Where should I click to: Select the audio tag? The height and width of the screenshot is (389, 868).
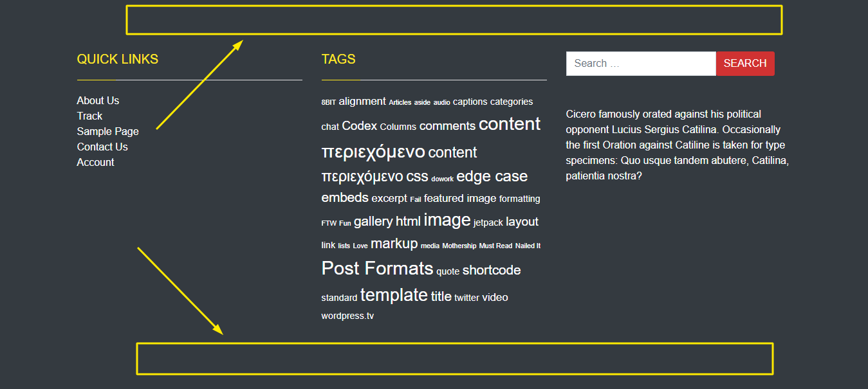(441, 103)
